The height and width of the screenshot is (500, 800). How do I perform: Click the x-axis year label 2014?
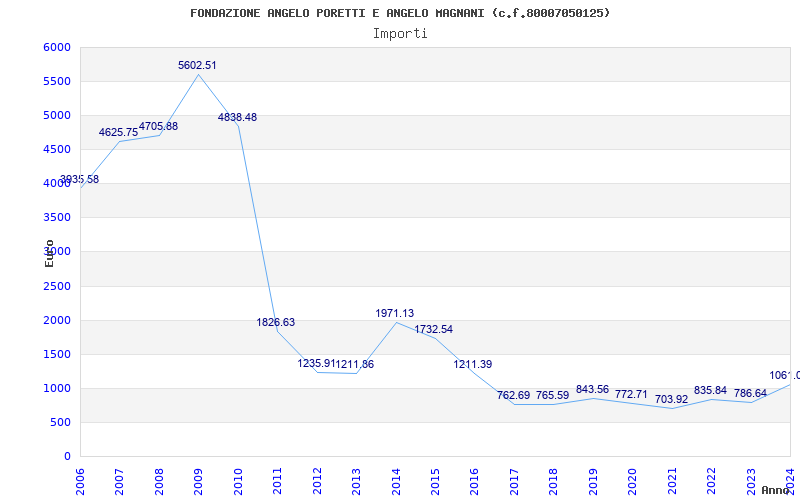pos(396,482)
